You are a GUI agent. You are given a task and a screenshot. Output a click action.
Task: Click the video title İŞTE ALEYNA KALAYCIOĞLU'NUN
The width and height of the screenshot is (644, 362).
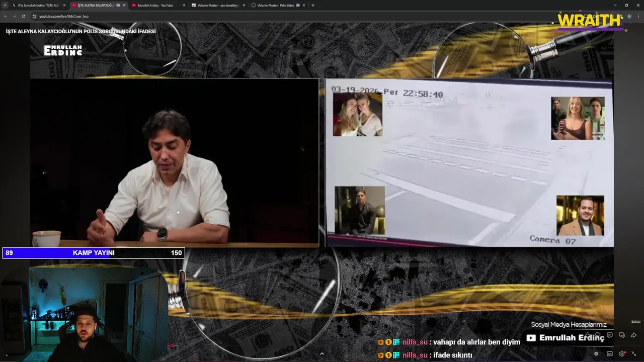[x=80, y=31]
